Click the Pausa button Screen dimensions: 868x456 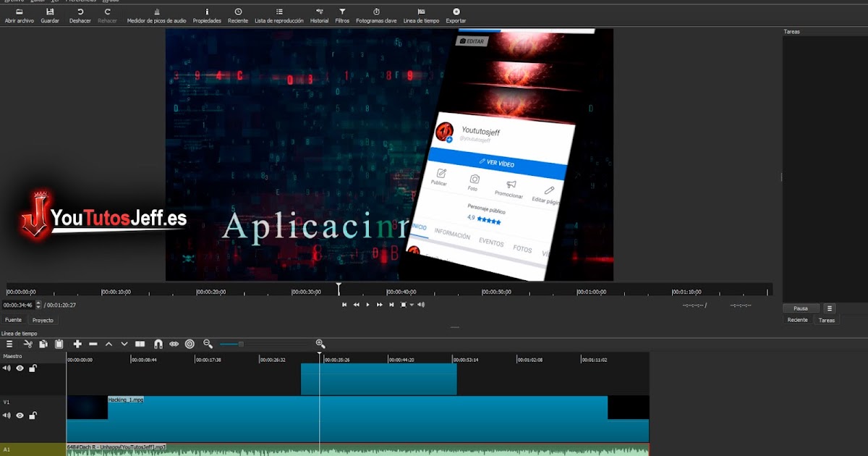click(801, 308)
